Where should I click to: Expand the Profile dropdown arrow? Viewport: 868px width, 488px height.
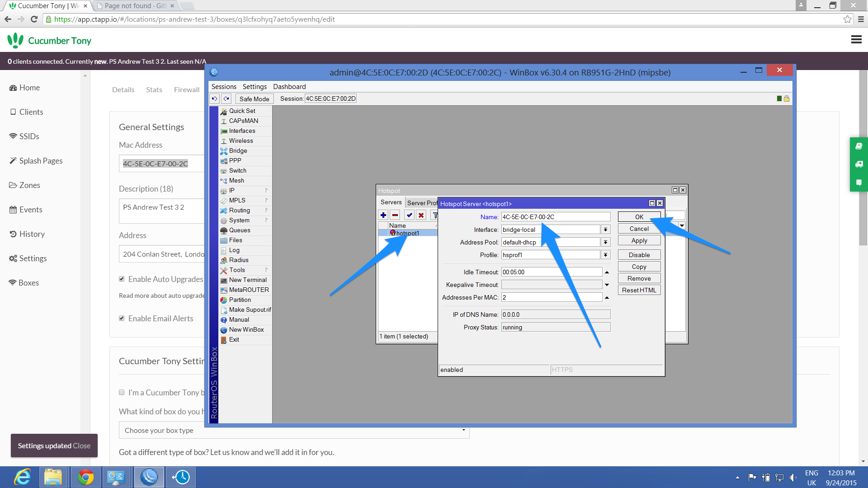coord(606,255)
